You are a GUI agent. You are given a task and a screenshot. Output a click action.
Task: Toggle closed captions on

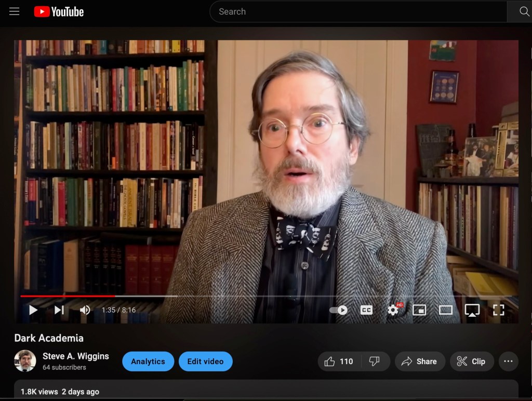(x=366, y=310)
